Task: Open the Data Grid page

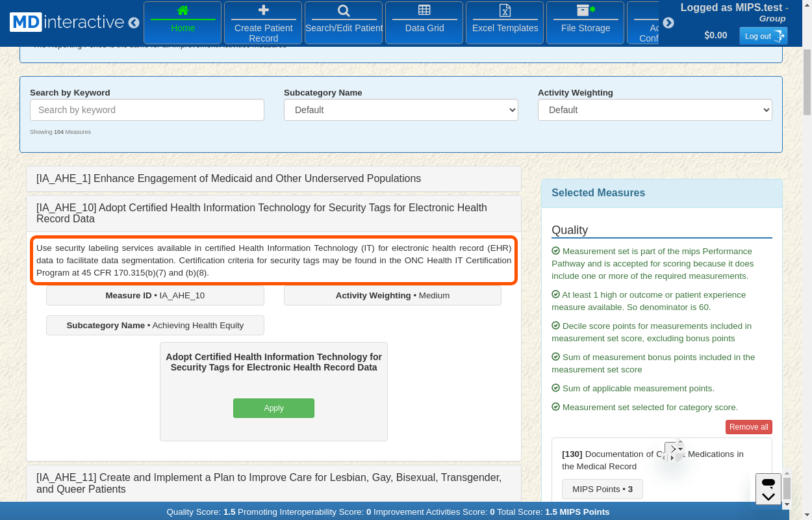Action: (x=424, y=23)
